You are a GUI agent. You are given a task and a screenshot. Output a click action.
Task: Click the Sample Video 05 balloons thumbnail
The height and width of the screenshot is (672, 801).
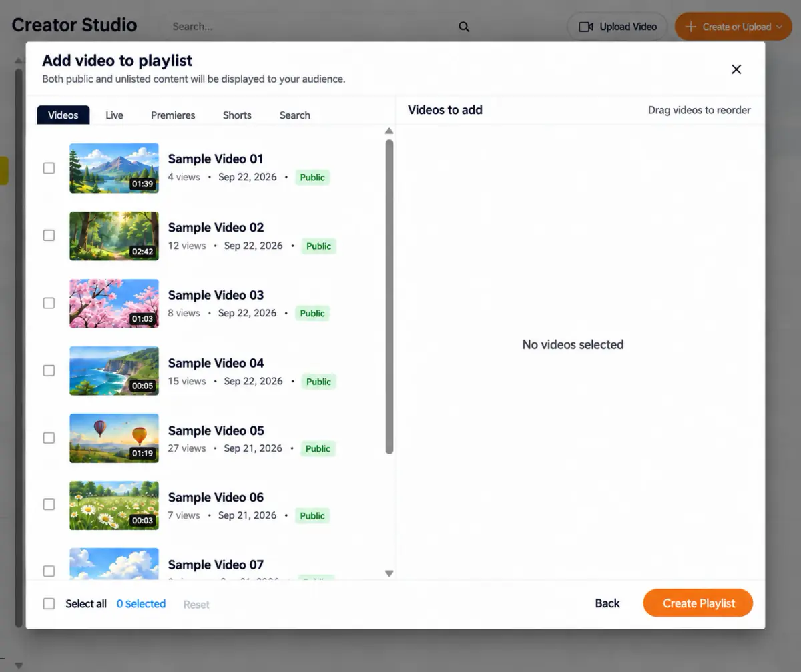(x=114, y=438)
